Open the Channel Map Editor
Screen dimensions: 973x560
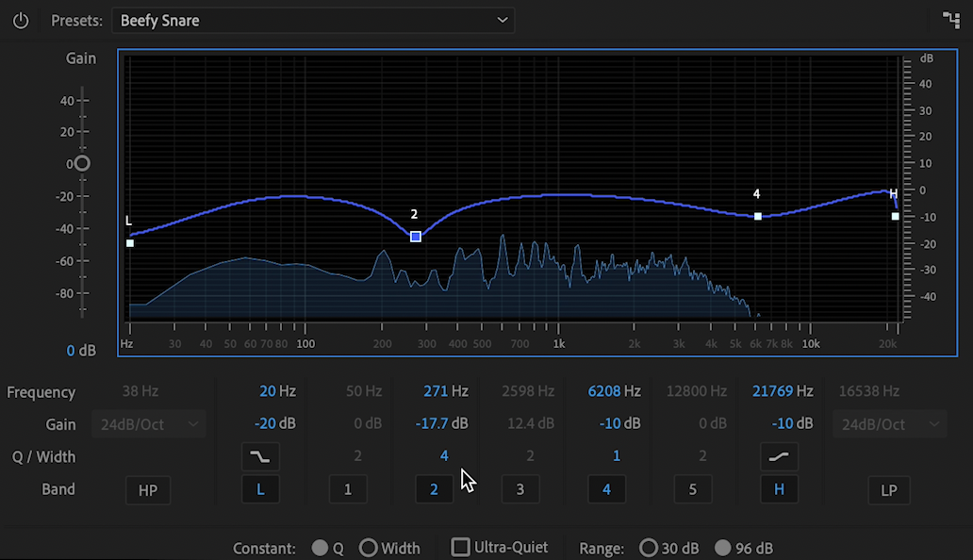[950, 19]
